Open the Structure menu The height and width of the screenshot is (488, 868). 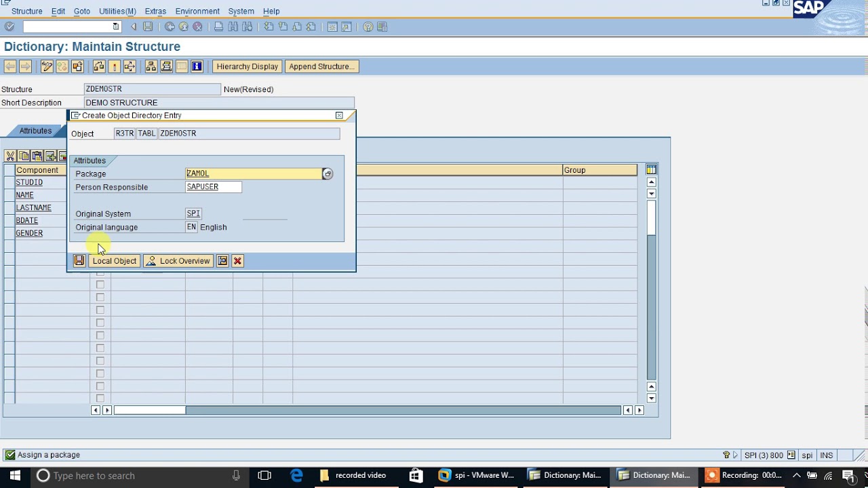pos(27,11)
